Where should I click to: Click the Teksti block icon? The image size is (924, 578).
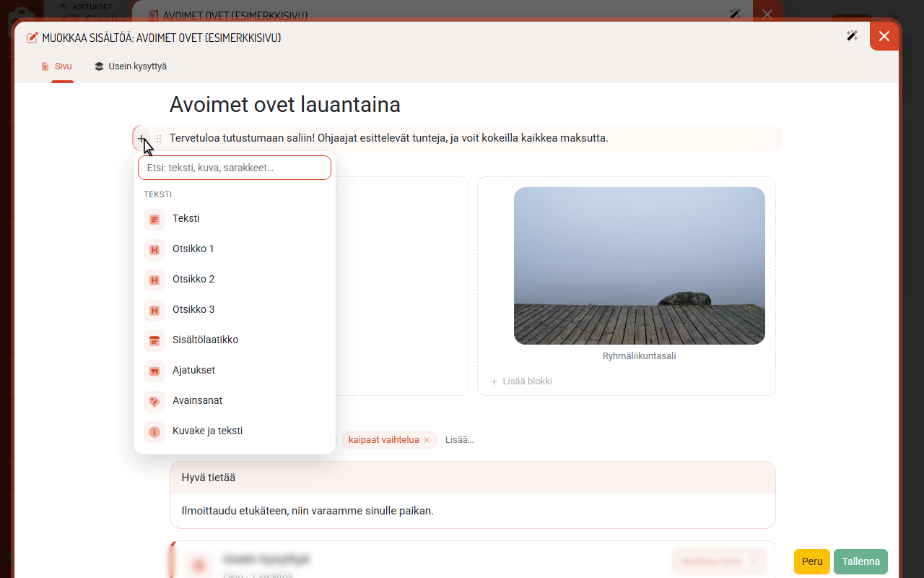[154, 219]
